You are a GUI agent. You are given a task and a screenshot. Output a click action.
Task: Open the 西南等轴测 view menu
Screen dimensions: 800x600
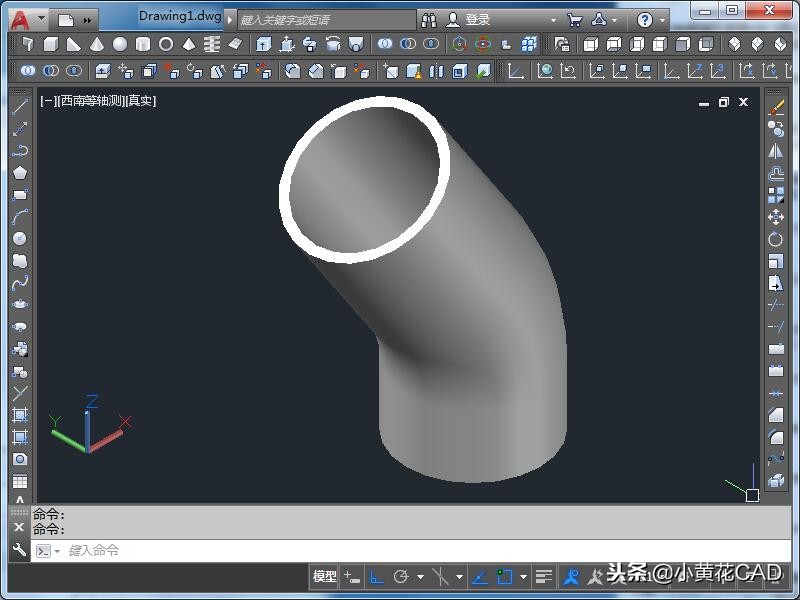(89, 101)
